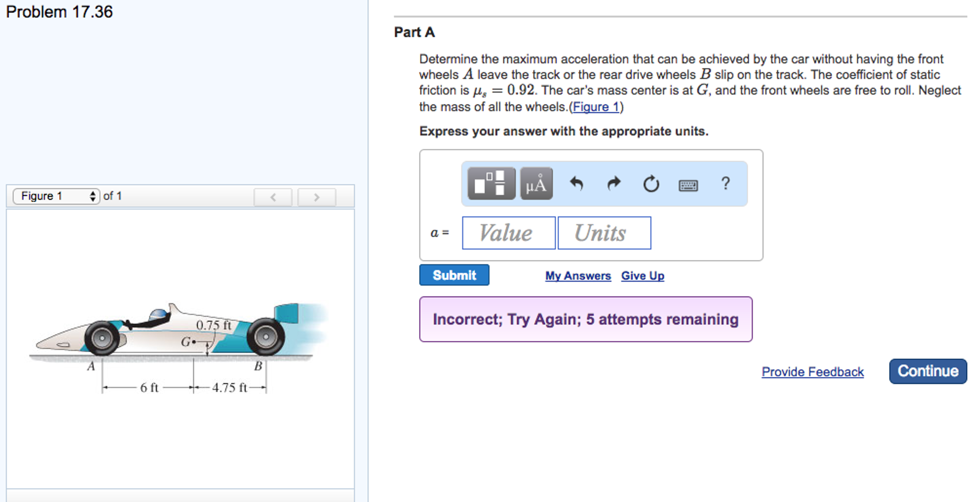Click the next figure chevron
The image size is (980, 502).
coord(316,196)
